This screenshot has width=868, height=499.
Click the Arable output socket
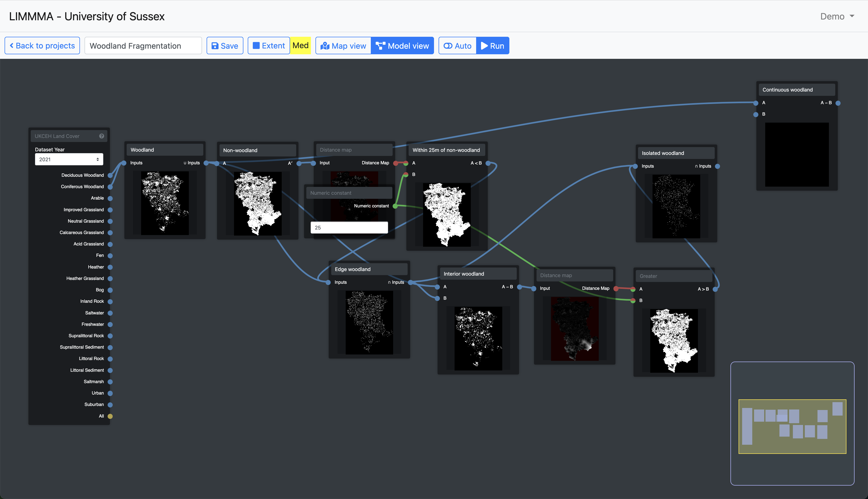click(x=110, y=199)
